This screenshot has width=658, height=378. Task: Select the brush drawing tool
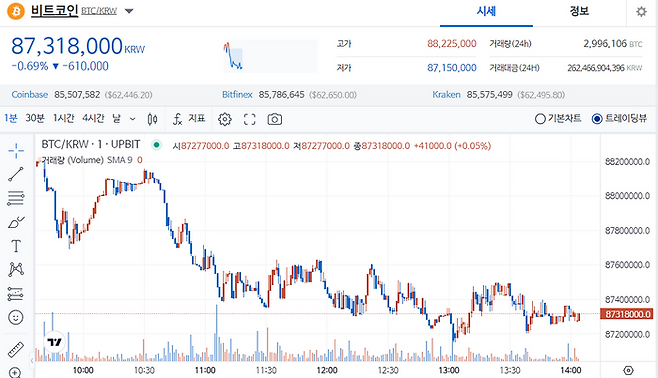pyautogui.click(x=16, y=222)
